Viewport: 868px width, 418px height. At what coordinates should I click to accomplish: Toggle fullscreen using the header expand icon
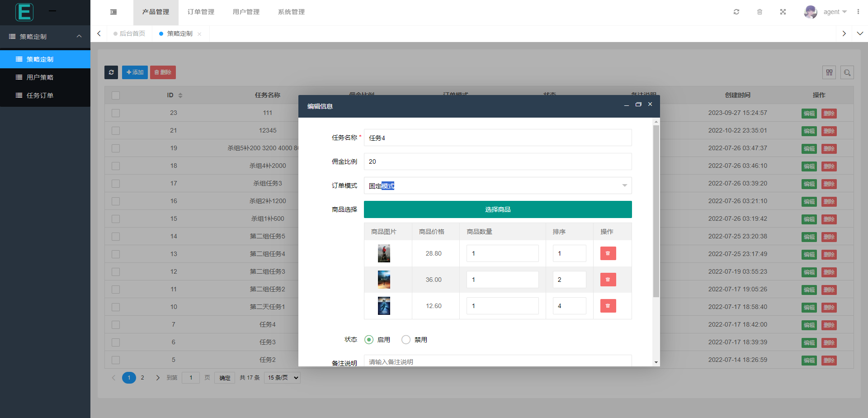783,12
